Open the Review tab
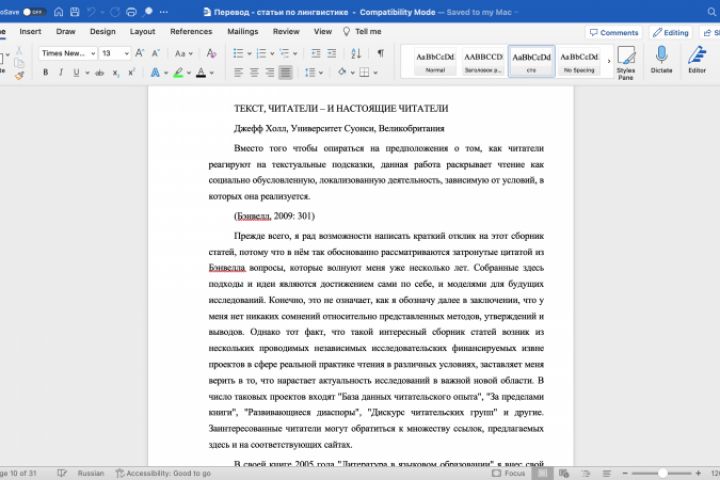Image resolution: width=720 pixels, height=480 pixels. [286, 32]
